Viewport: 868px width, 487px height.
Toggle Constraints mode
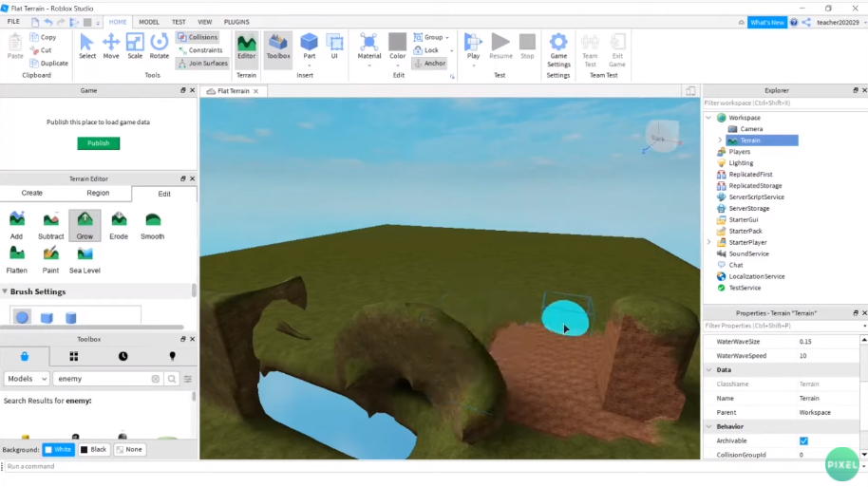coord(199,50)
